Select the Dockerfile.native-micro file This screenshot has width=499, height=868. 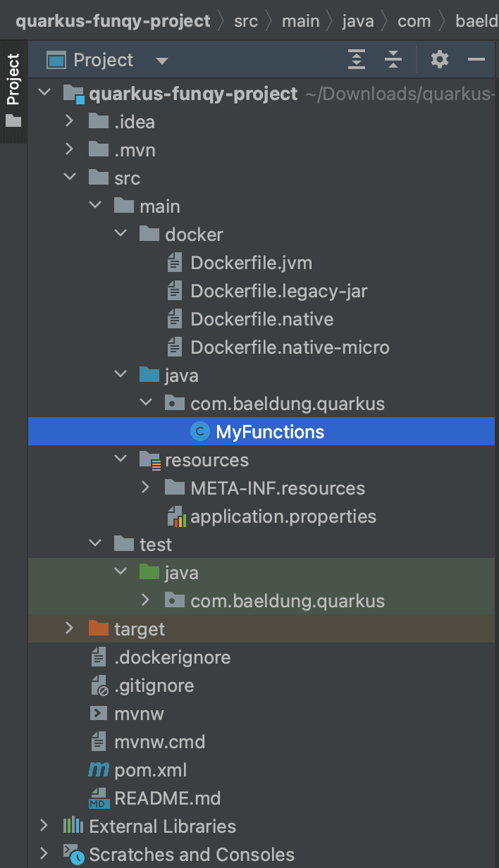pyautogui.click(x=290, y=347)
